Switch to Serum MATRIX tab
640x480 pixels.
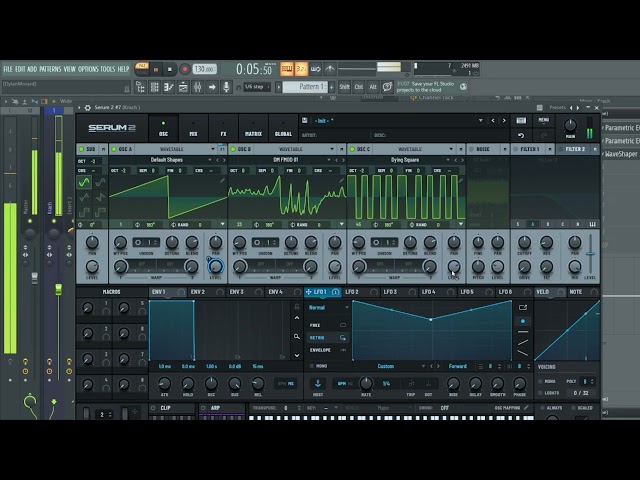[x=253, y=128]
